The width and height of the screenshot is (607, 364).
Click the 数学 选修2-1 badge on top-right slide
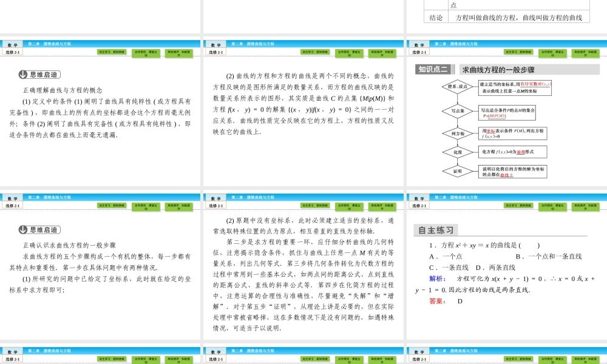point(419,47)
